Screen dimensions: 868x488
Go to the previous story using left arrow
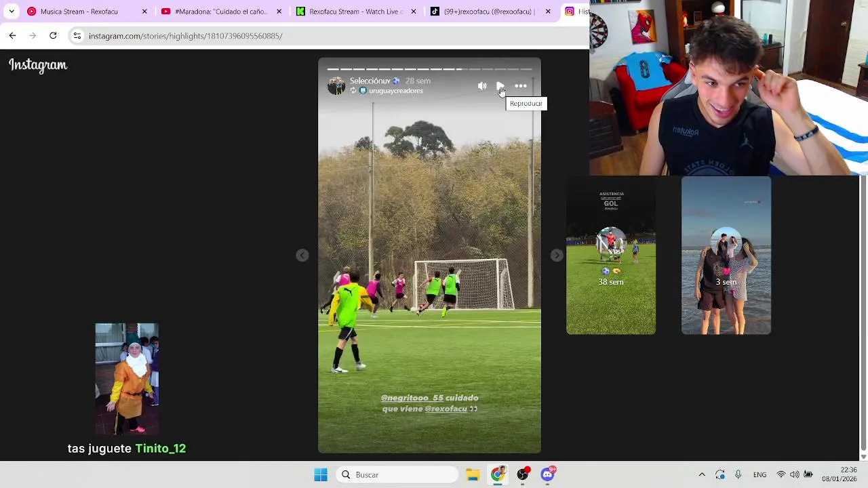coord(302,256)
